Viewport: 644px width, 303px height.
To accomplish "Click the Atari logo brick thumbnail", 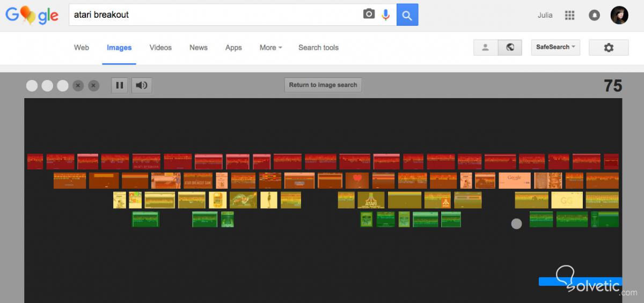I will point(371,200).
